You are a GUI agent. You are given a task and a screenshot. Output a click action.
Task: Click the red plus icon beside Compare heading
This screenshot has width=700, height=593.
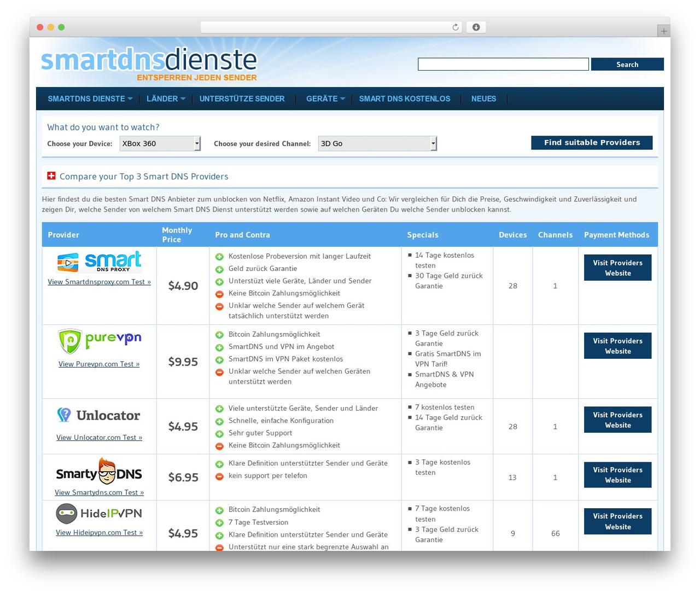pyautogui.click(x=51, y=176)
